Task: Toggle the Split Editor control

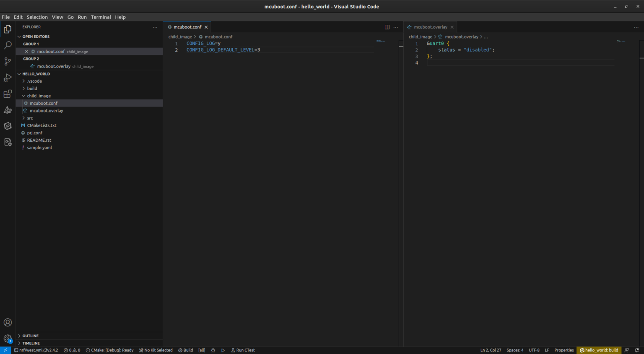Action: coord(387,27)
